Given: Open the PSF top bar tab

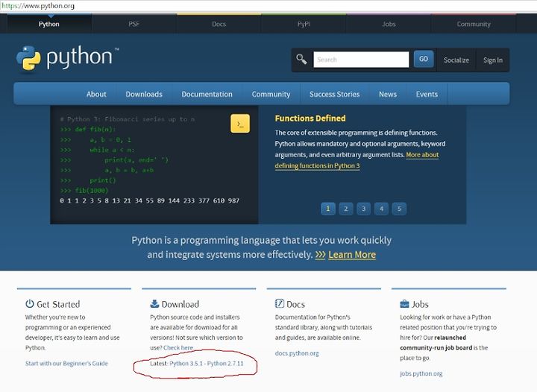Looking at the screenshot, I should coord(134,24).
